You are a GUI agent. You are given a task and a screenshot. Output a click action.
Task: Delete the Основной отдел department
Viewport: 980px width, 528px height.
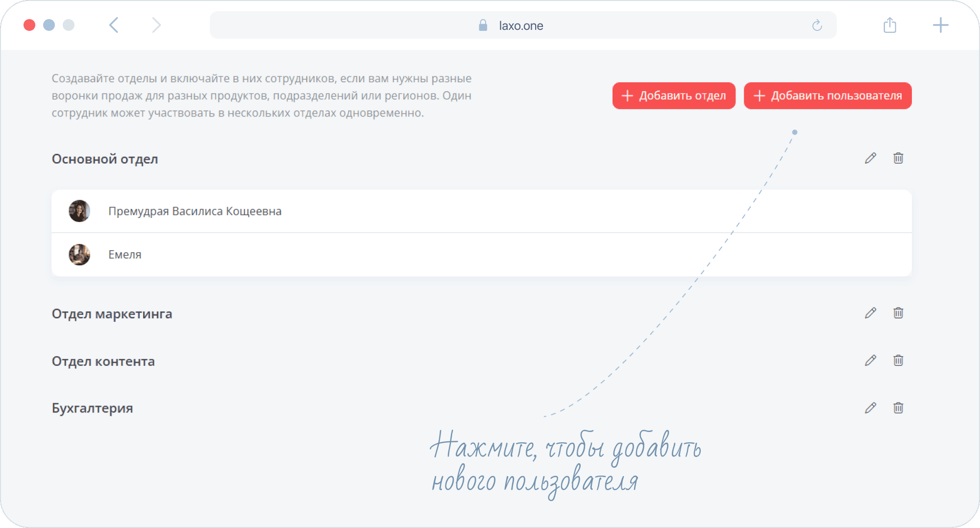tap(898, 158)
